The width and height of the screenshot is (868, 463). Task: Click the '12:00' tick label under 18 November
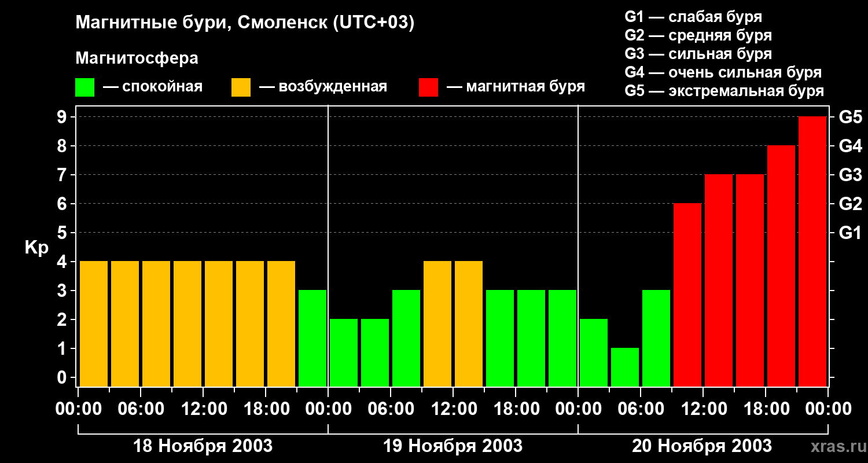203,409
